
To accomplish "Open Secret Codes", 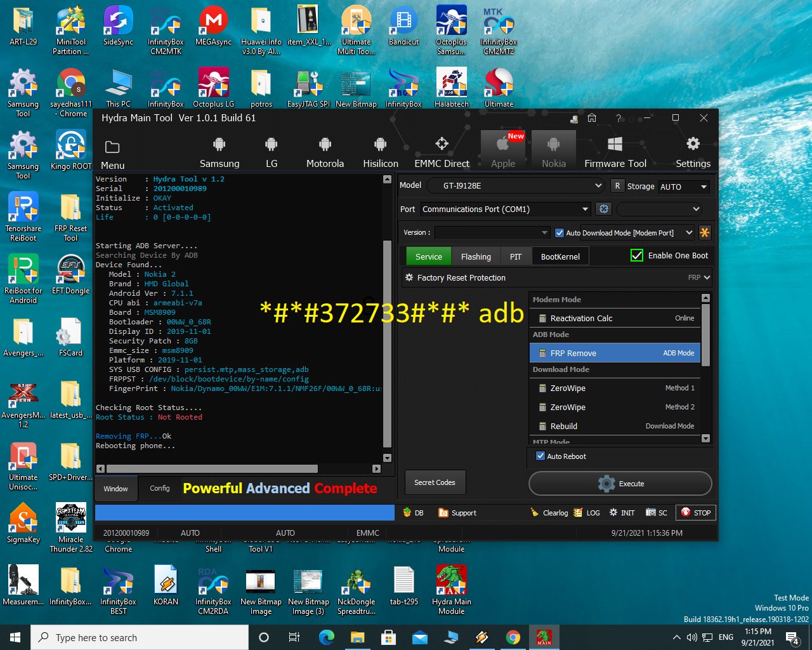I will tap(435, 482).
